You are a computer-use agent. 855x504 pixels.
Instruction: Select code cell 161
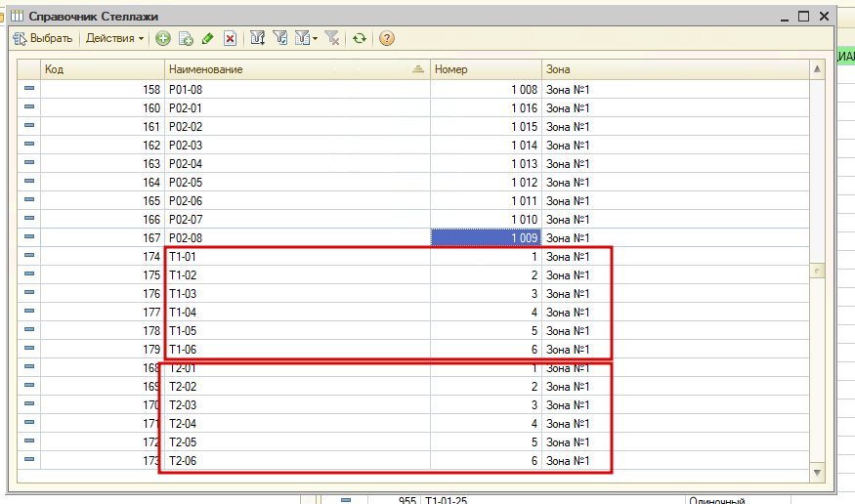tap(103, 126)
